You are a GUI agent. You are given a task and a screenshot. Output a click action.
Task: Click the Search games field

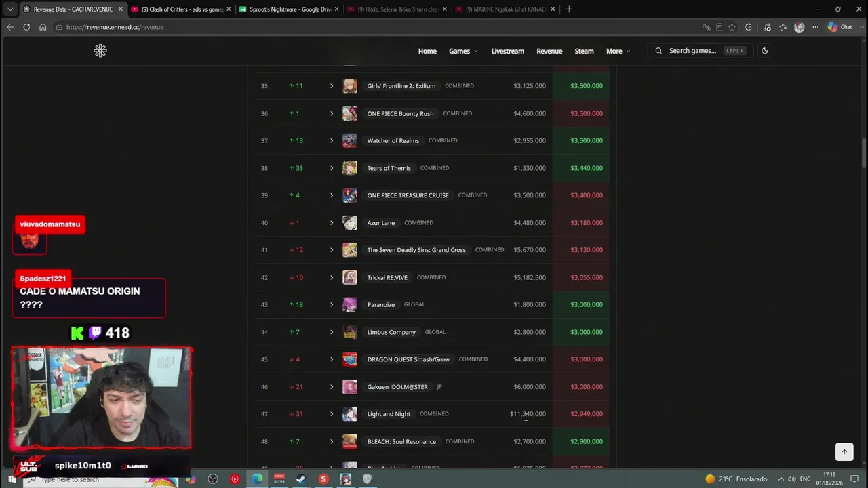[x=700, y=51]
